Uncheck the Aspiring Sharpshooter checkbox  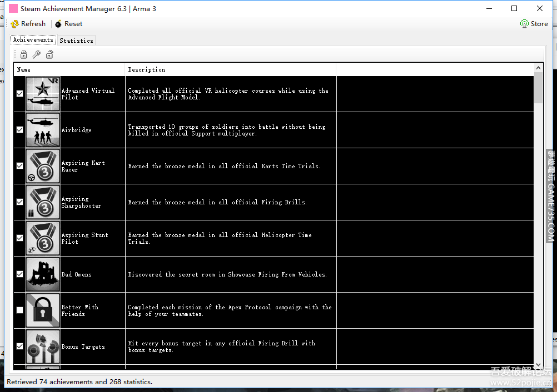tap(20, 202)
